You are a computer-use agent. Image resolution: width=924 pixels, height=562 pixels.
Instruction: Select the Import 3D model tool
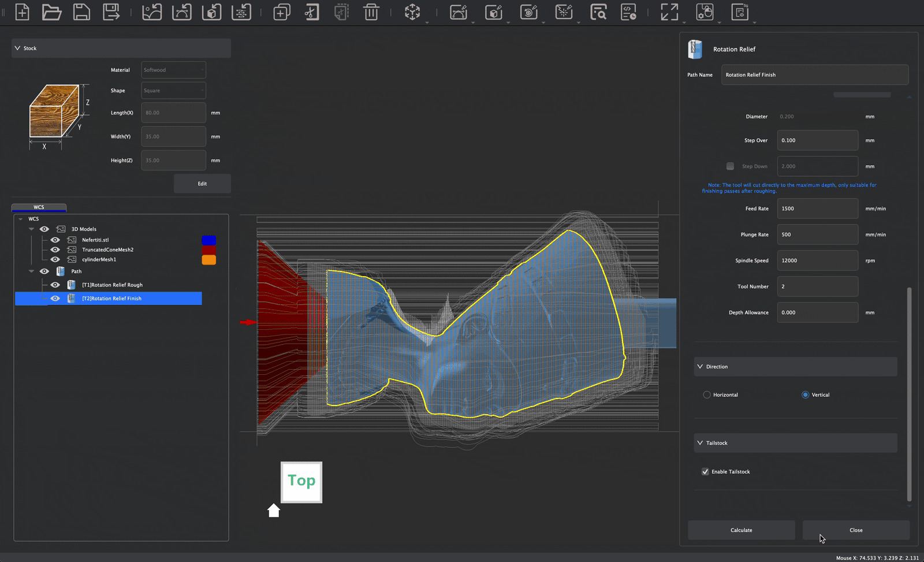tap(211, 12)
